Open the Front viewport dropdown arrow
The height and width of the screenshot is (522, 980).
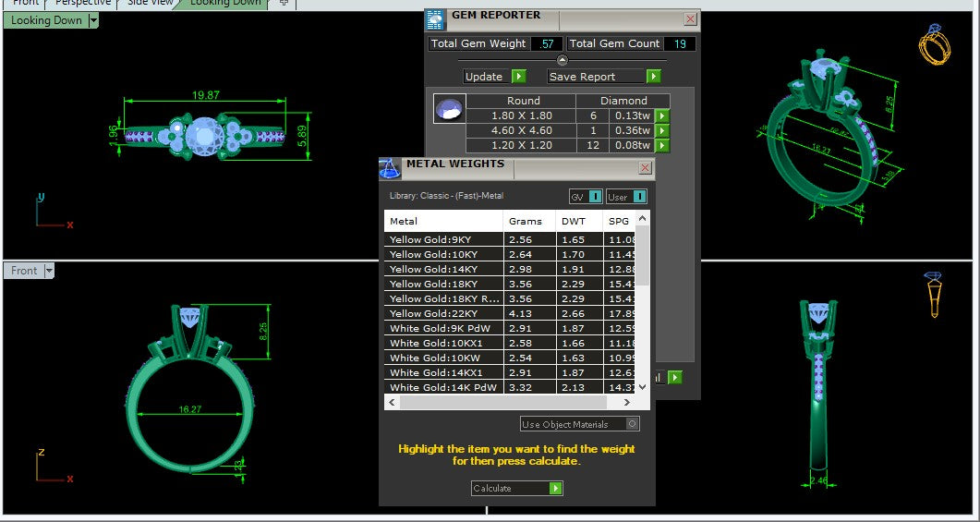tap(49, 271)
